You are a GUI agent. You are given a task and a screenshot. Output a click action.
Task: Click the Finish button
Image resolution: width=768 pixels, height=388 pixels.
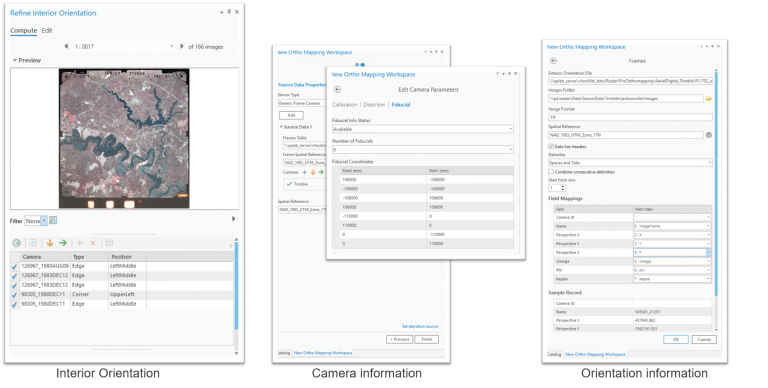click(x=427, y=339)
